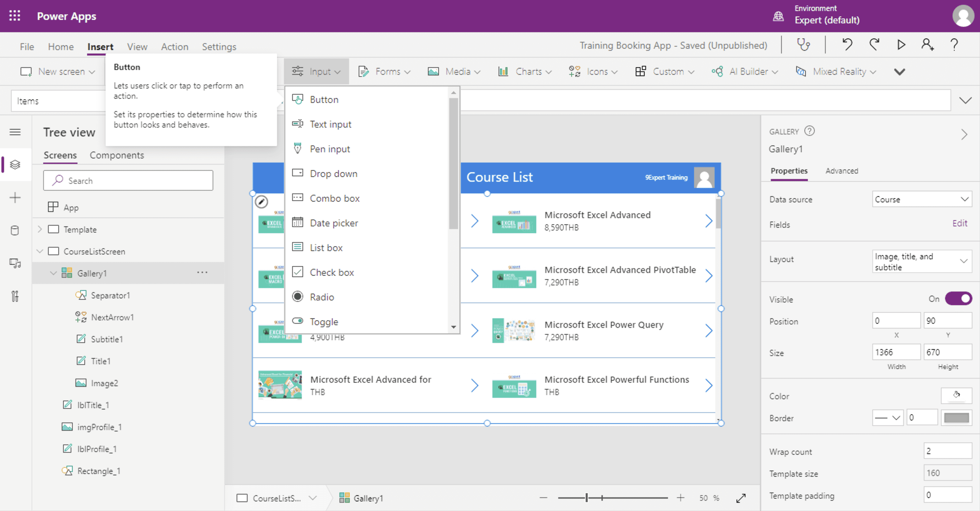Insert a Radio control
980x511 pixels.
(x=322, y=296)
